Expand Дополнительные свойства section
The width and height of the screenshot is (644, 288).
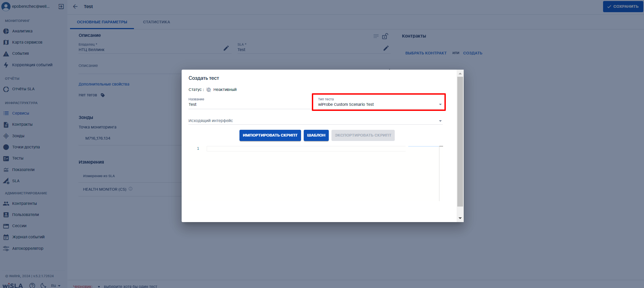tap(104, 84)
